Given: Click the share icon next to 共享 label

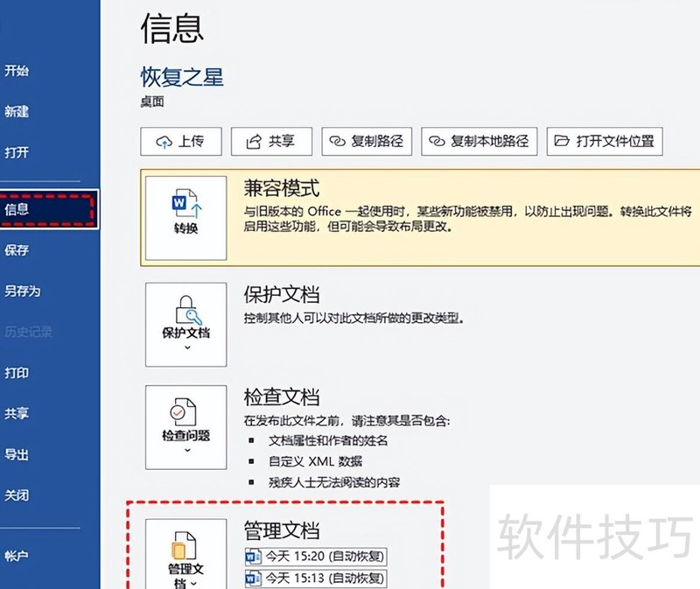Looking at the screenshot, I should tap(254, 141).
